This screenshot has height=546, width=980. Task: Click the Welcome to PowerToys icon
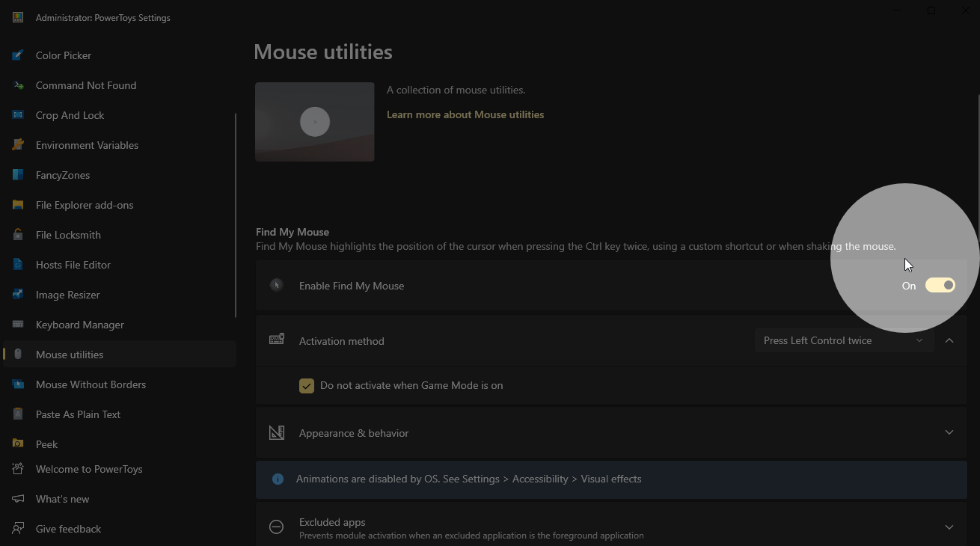pyautogui.click(x=18, y=469)
